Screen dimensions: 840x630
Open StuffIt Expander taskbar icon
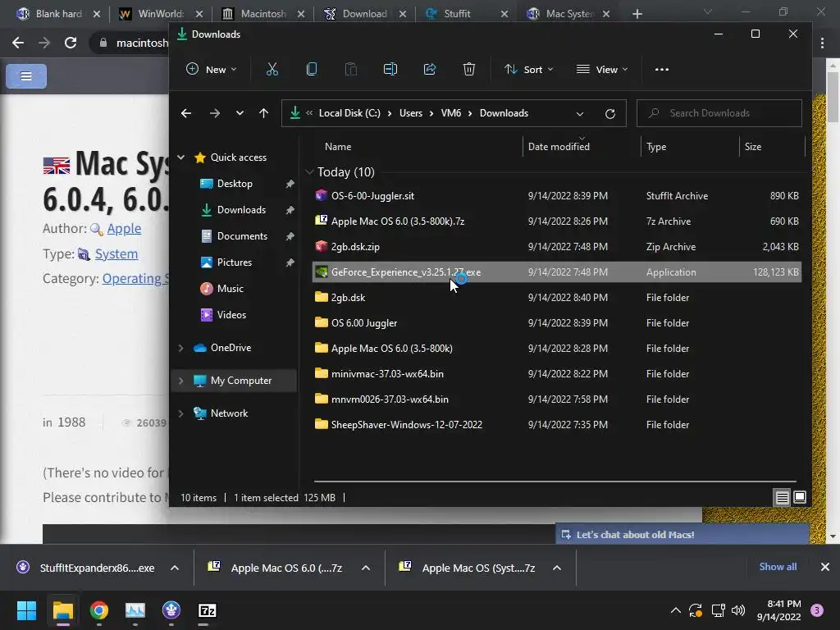click(x=171, y=610)
